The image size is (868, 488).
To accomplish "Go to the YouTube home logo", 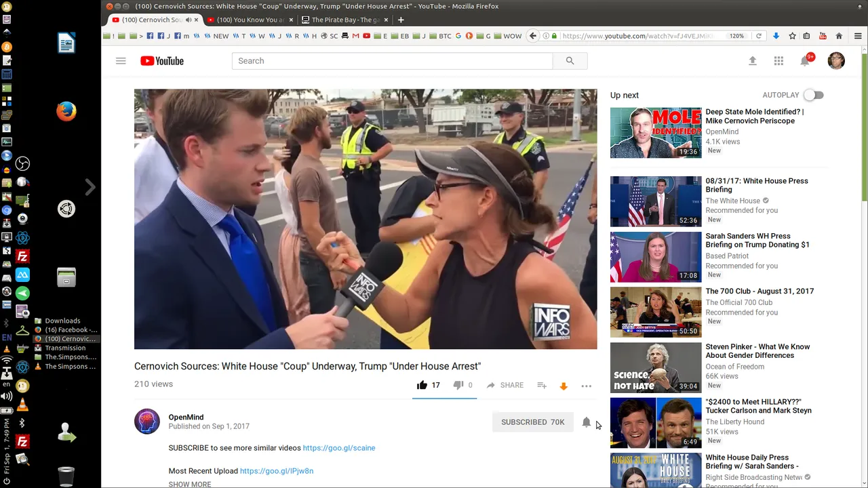I will click(162, 61).
